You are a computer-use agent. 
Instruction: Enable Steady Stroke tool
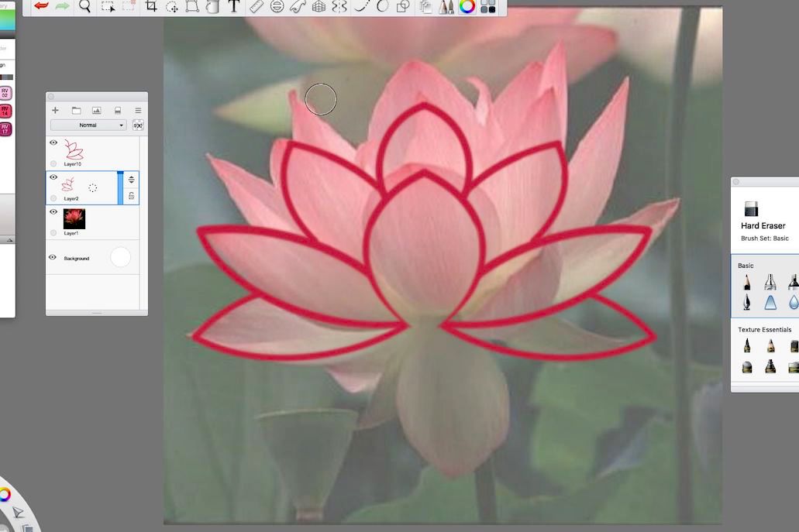tap(361, 6)
